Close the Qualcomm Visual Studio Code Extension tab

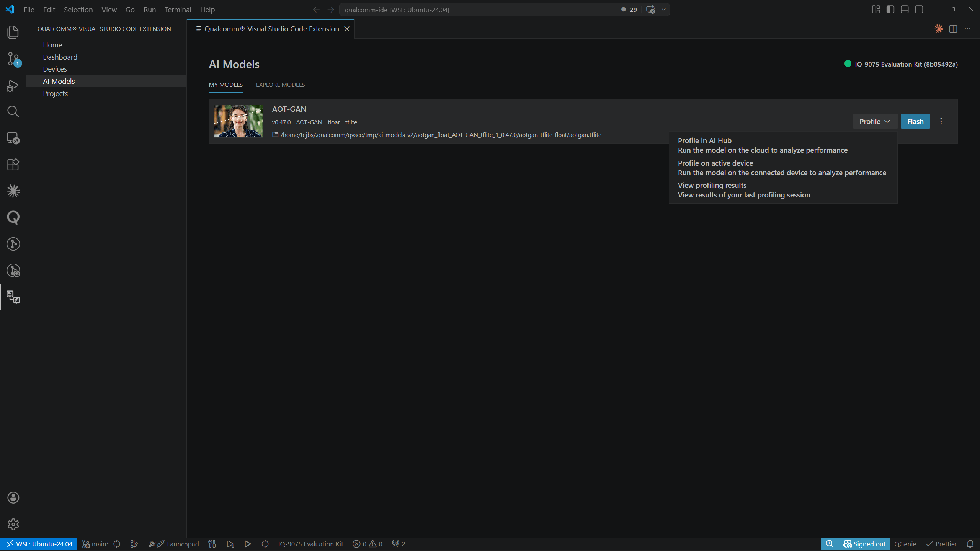[x=347, y=29]
